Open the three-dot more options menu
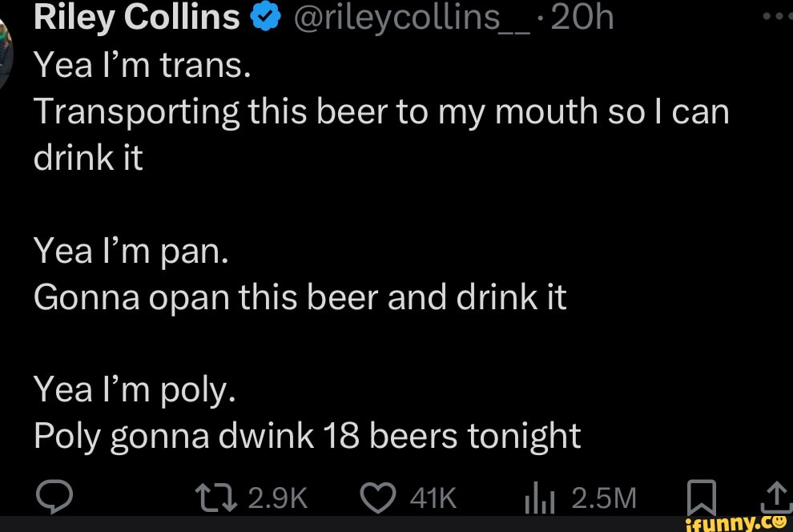The width and height of the screenshot is (793, 532). click(x=779, y=16)
